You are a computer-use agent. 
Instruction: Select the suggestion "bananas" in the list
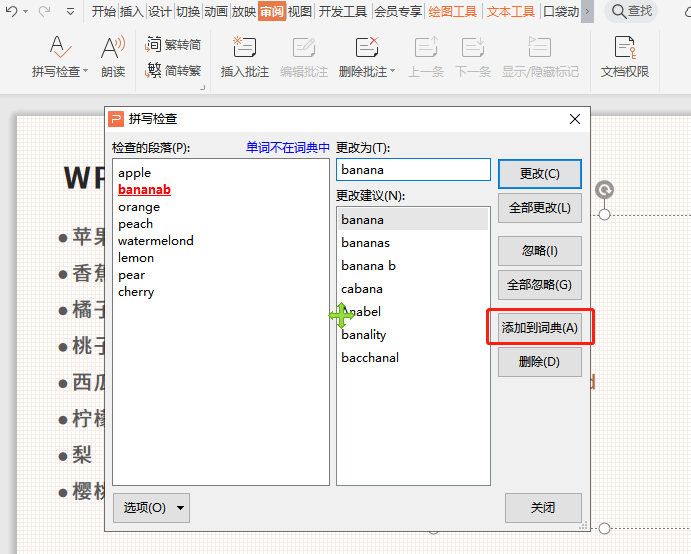point(365,243)
